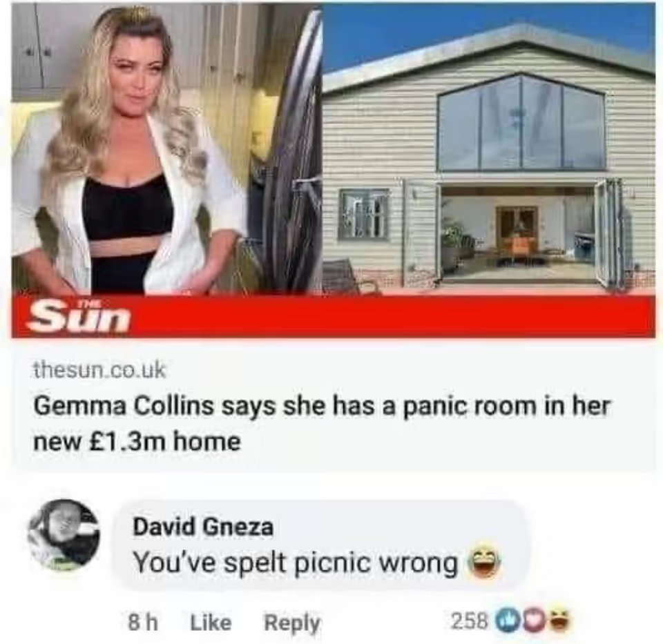Visit the thesun.co.uk source link
This screenshot has width=663, height=644.
point(100,370)
